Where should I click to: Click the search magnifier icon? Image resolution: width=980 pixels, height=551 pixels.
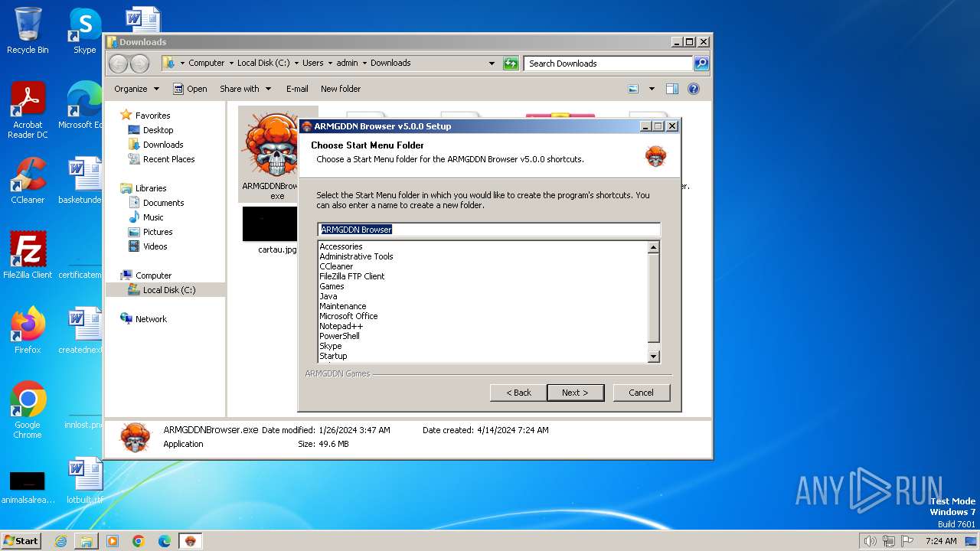click(x=701, y=64)
